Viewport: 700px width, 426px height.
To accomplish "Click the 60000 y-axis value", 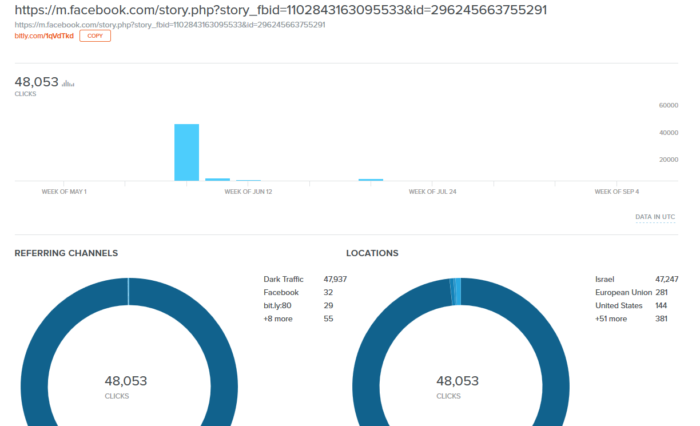I will tap(668, 105).
